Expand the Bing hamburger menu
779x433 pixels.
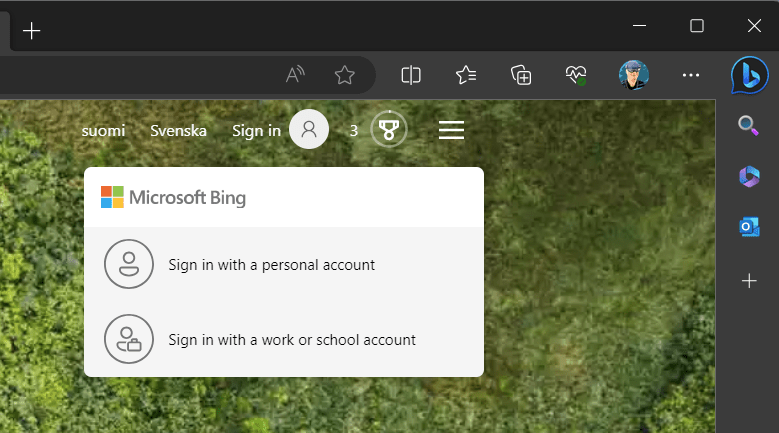(x=452, y=130)
